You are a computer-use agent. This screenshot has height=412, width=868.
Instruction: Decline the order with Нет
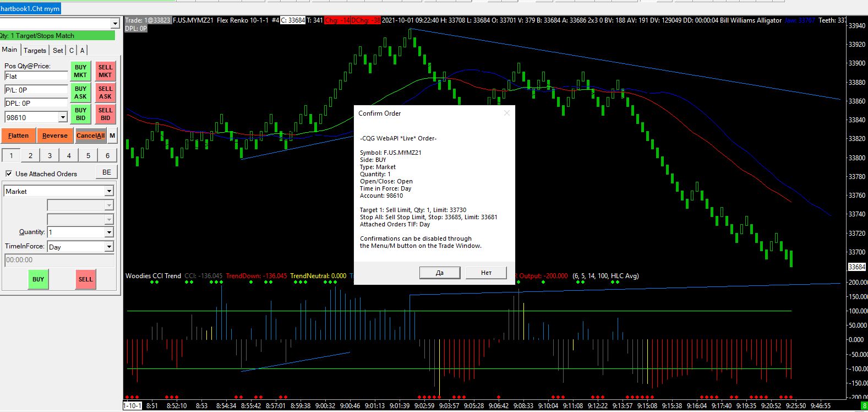[x=486, y=273]
